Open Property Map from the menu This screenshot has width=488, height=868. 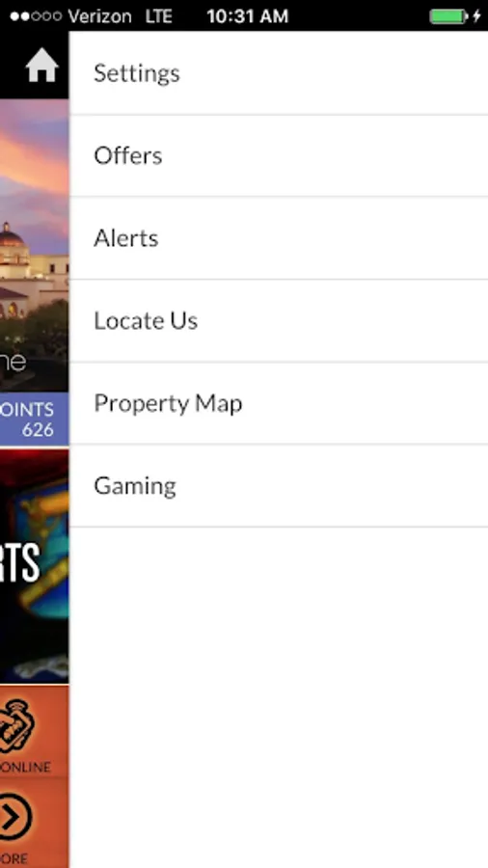279,403
